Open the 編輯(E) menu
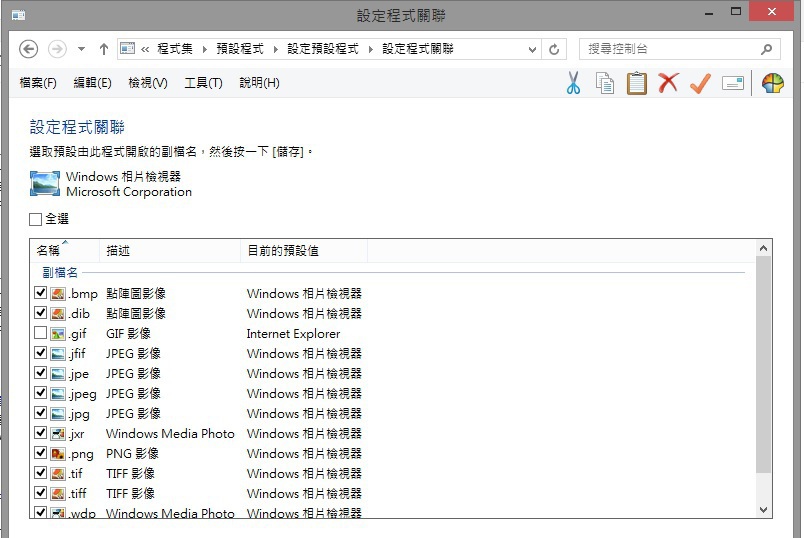 coord(92,83)
